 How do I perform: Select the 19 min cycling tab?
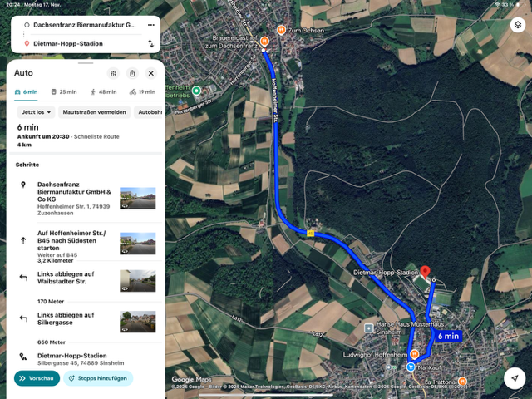tap(142, 92)
